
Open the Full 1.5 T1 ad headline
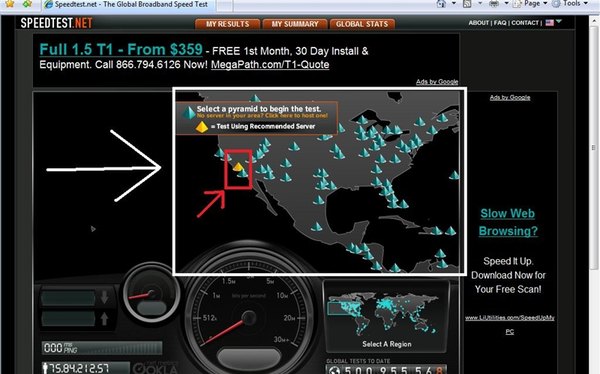(x=121, y=49)
